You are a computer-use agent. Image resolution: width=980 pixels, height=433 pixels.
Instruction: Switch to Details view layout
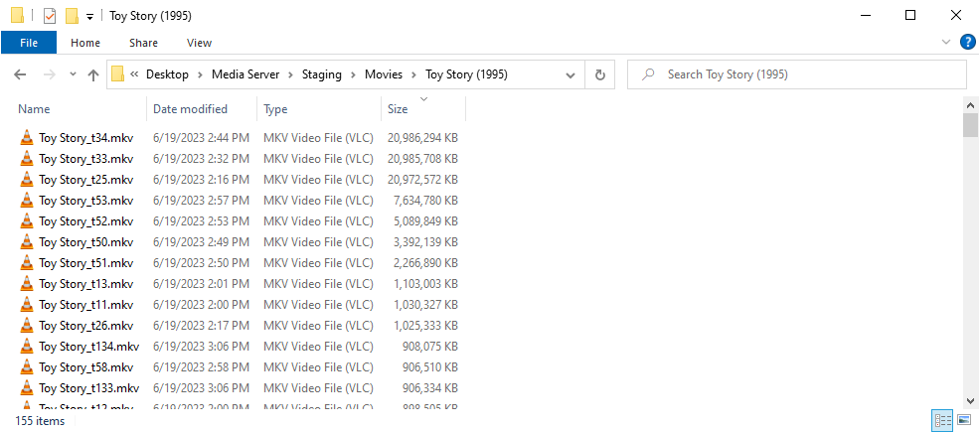click(x=941, y=421)
